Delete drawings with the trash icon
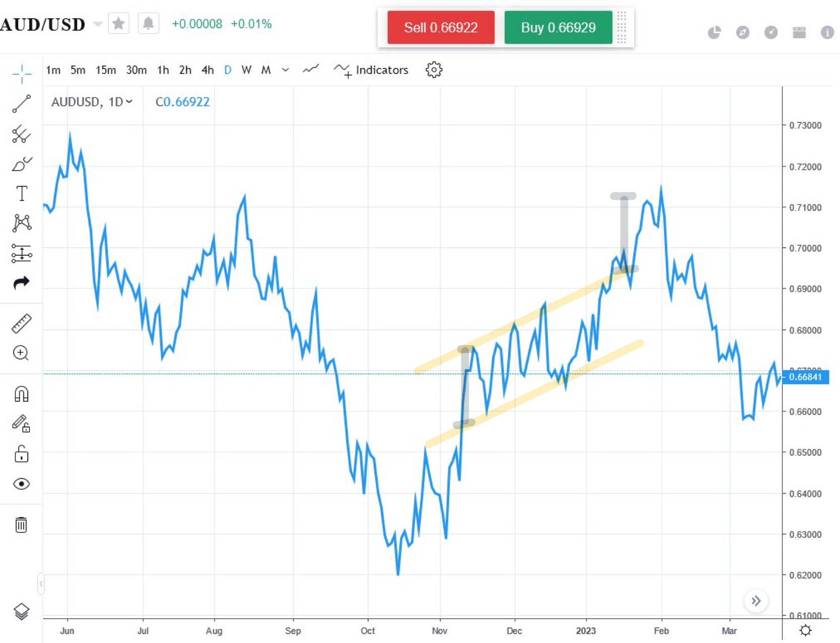The height and width of the screenshot is (643, 840). point(21,525)
